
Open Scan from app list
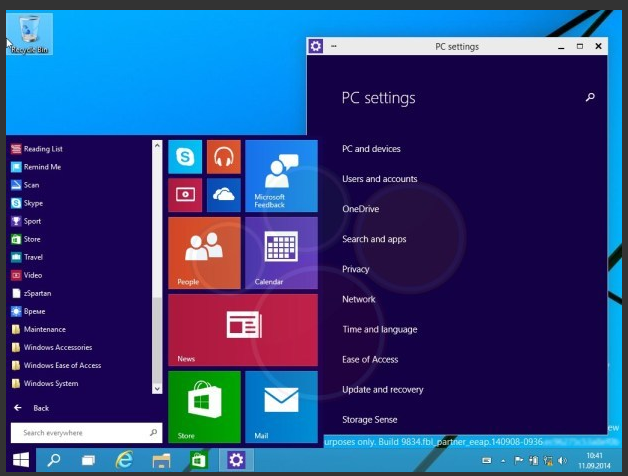point(25,185)
